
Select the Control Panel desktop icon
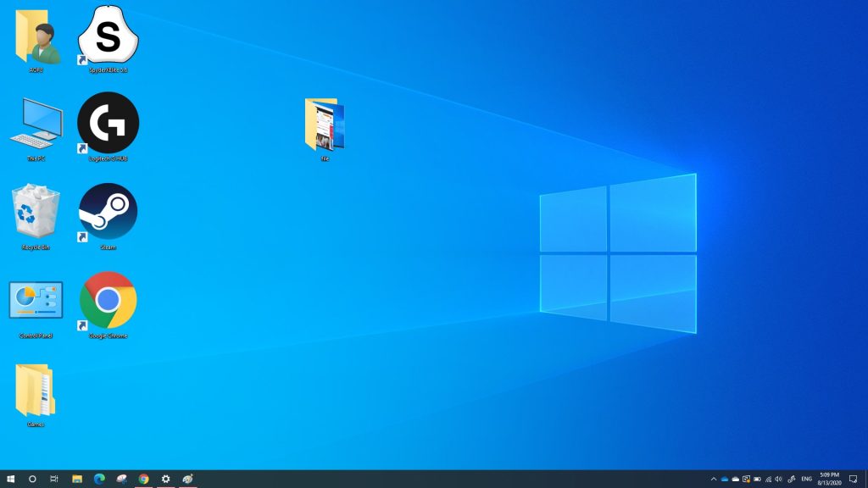[36, 308]
